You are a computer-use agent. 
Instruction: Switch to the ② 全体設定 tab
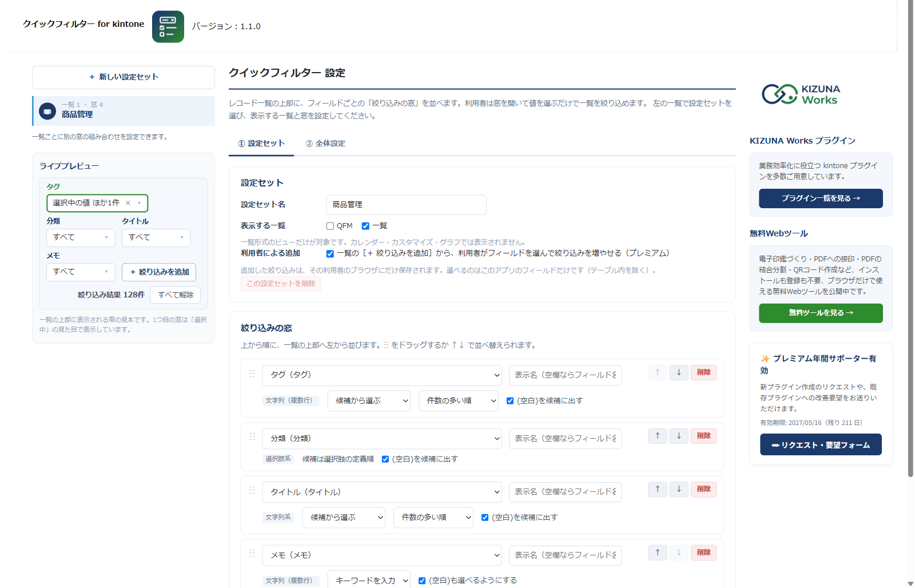pos(325,144)
